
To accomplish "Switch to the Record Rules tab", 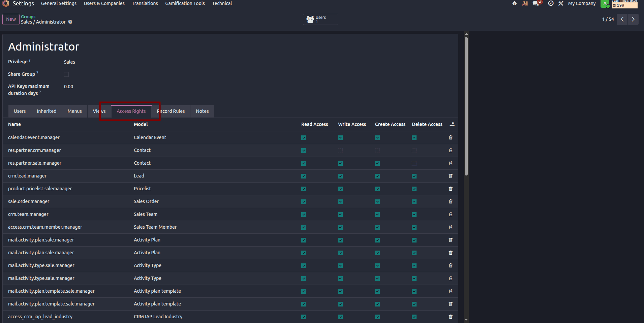I will (171, 111).
